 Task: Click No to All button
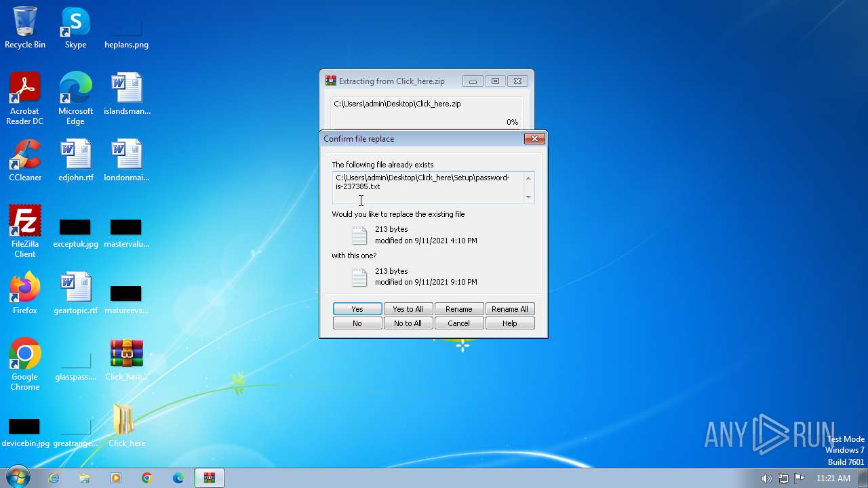(408, 323)
